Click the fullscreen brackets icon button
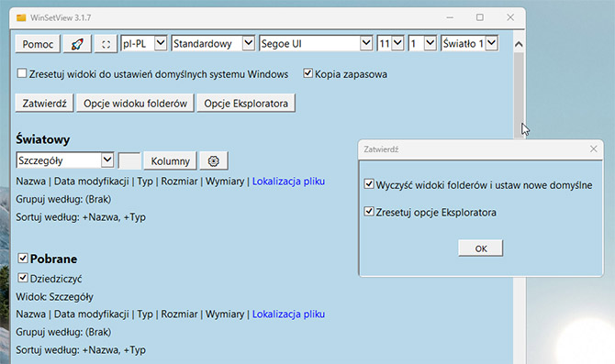Screen dimensions: 615x364 pos(106,44)
